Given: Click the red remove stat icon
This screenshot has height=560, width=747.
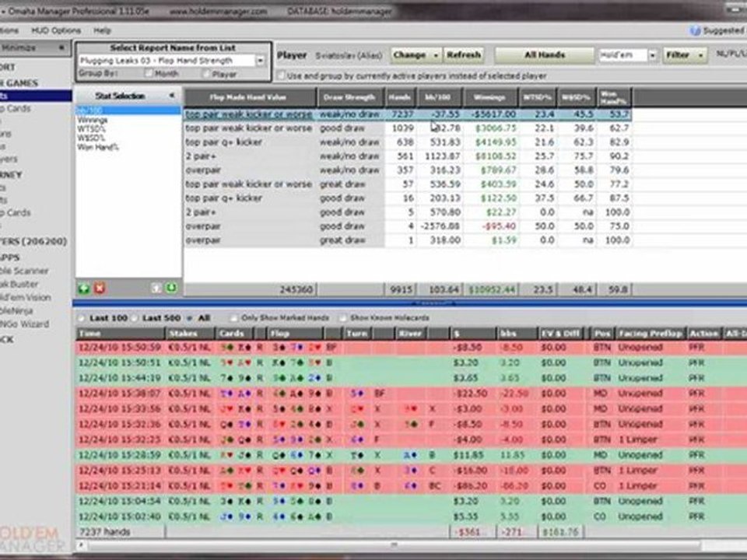Looking at the screenshot, I should [x=99, y=288].
